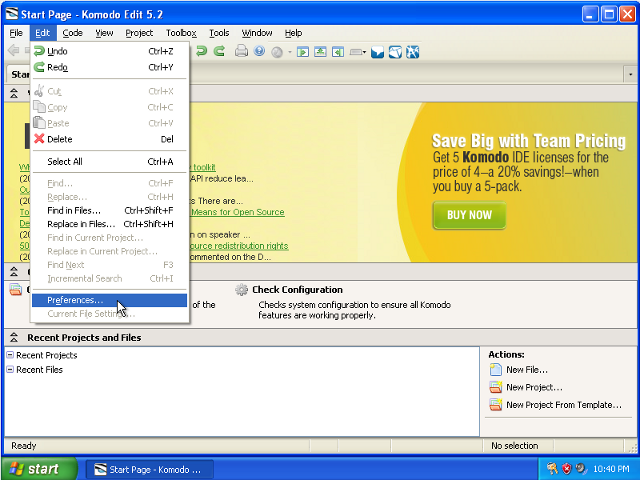640x480 pixels.
Task: Open New Project From Template... link
Action: coord(564,405)
